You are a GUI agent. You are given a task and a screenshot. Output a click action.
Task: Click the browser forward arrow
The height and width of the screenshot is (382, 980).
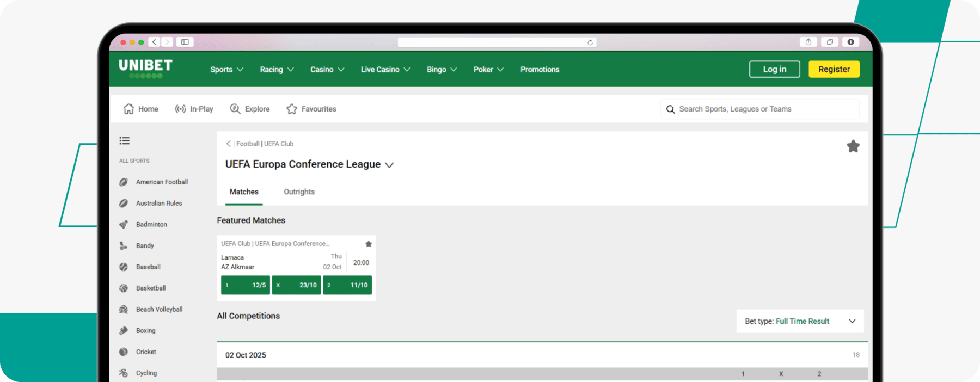pos(167,42)
